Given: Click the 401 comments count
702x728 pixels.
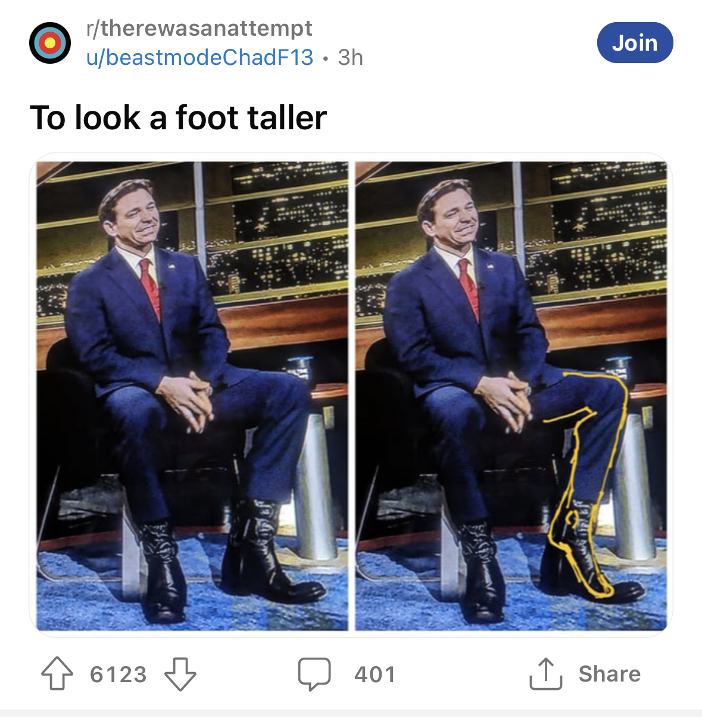Looking at the screenshot, I should click(x=375, y=674).
